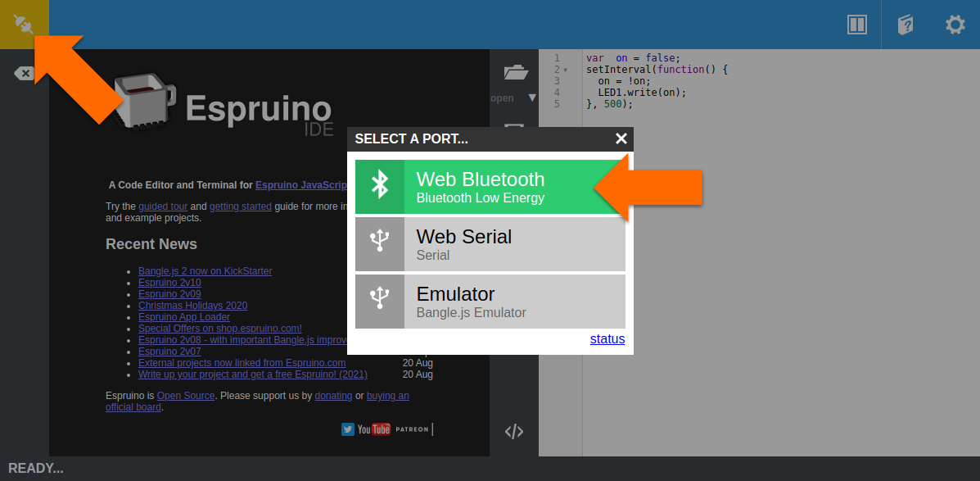The height and width of the screenshot is (481, 980).
Task: Click the 'on = !on;' code line
Action: pyautogui.click(x=624, y=81)
